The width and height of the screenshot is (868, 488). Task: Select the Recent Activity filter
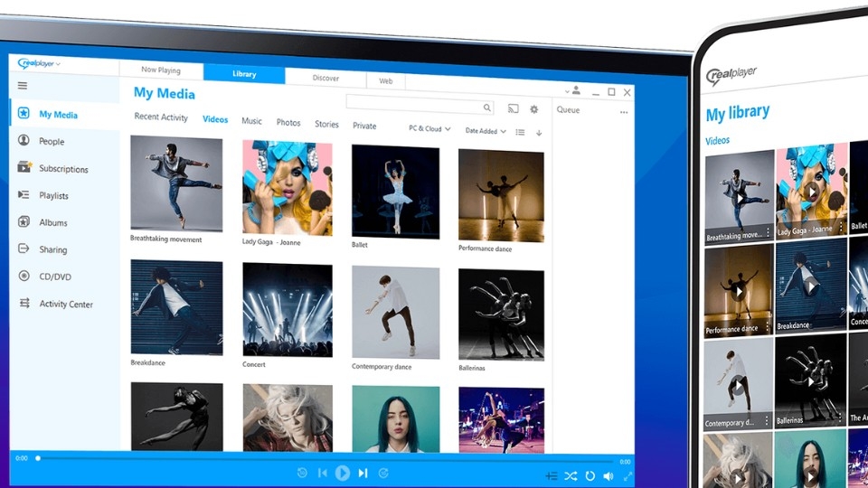(x=161, y=117)
